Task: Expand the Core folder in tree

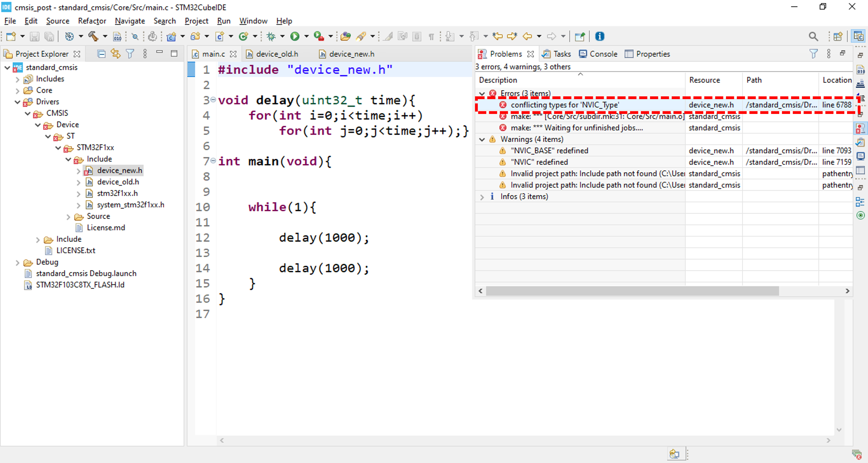Action: (x=18, y=90)
